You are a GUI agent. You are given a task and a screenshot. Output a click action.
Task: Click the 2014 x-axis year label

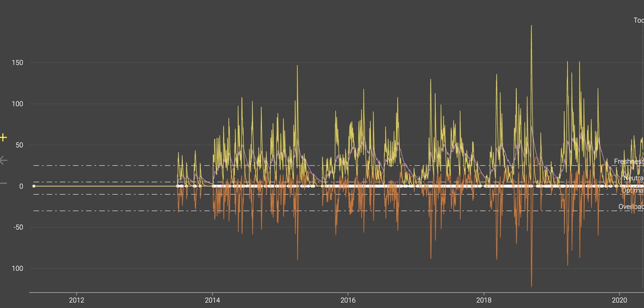pos(213,300)
